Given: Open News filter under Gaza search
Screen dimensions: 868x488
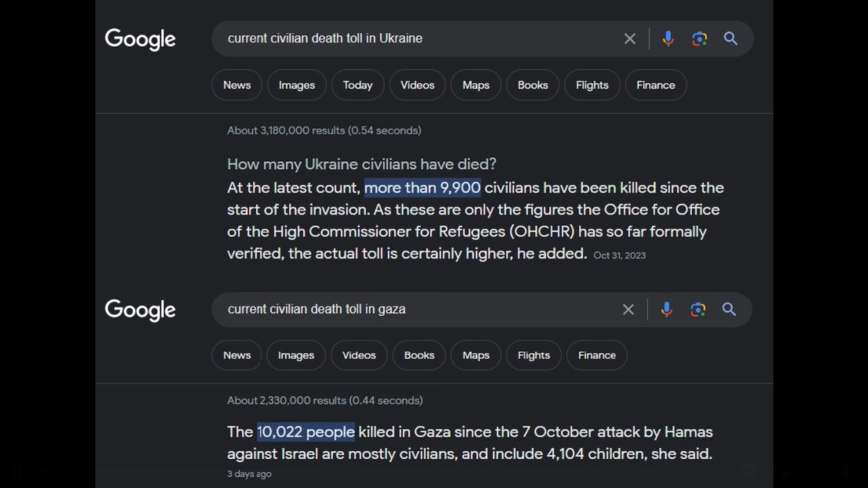Looking at the screenshot, I should coord(237,355).
